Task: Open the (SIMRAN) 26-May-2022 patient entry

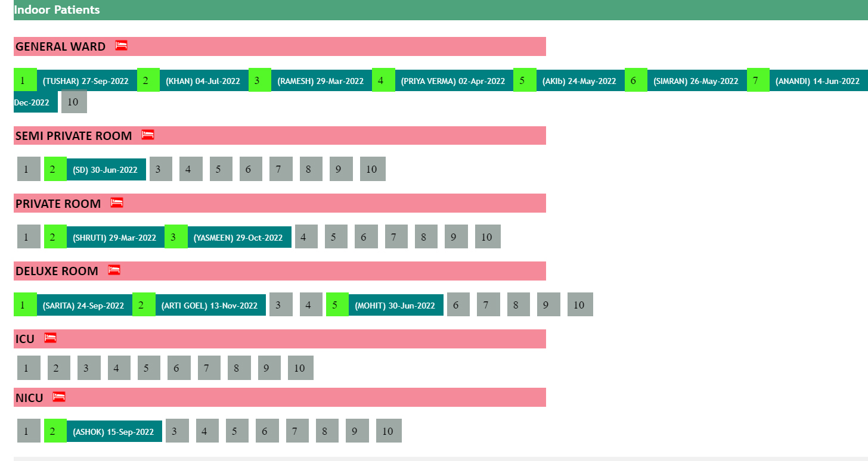Action: coord(697,81)
